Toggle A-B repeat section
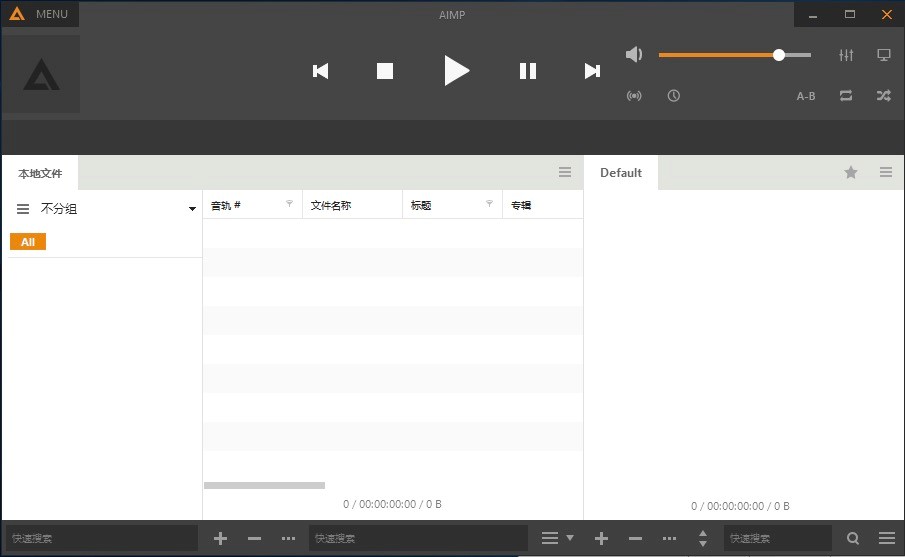The width and height of the screenshot is (905, 557). 806,96
